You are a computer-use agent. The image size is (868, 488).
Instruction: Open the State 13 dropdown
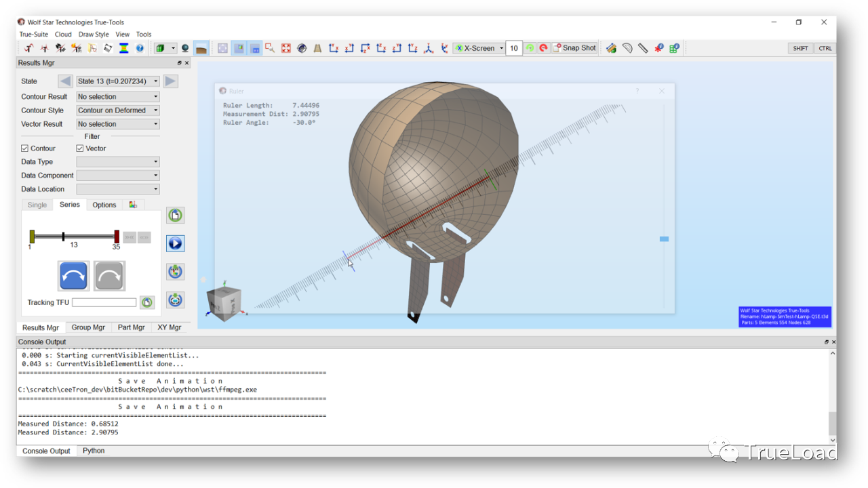click(x=118, y=81)
